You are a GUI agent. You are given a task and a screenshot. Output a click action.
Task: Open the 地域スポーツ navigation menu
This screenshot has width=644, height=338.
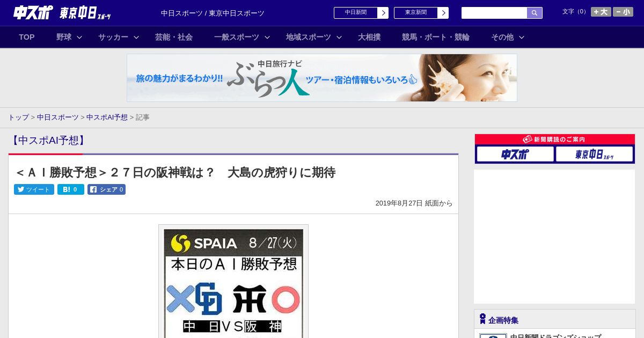point(309,37)
